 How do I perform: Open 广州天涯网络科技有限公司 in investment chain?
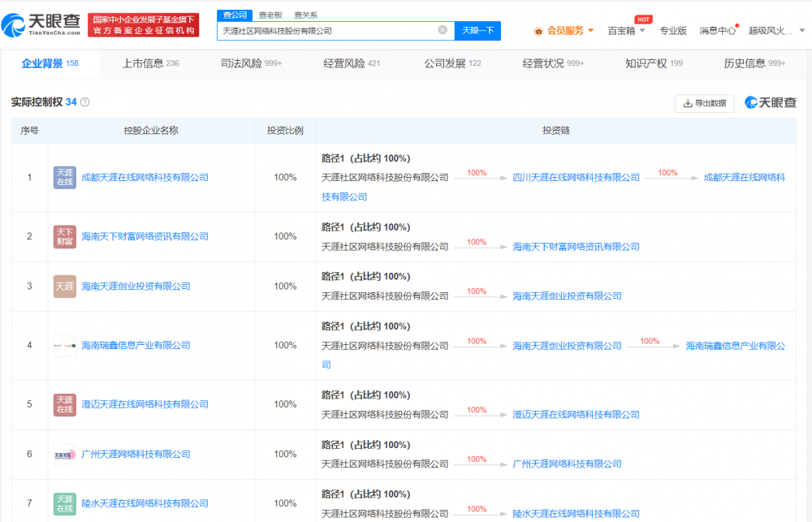(567, 464)
